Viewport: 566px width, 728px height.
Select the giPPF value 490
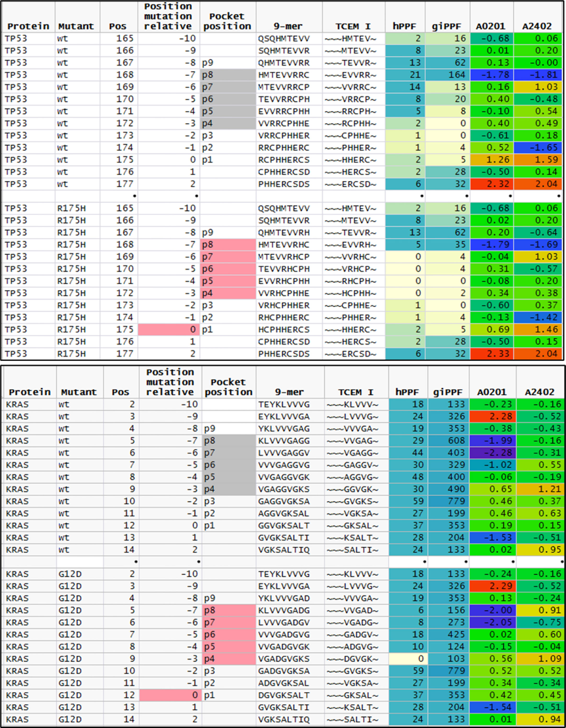click(x=449, y=489)
